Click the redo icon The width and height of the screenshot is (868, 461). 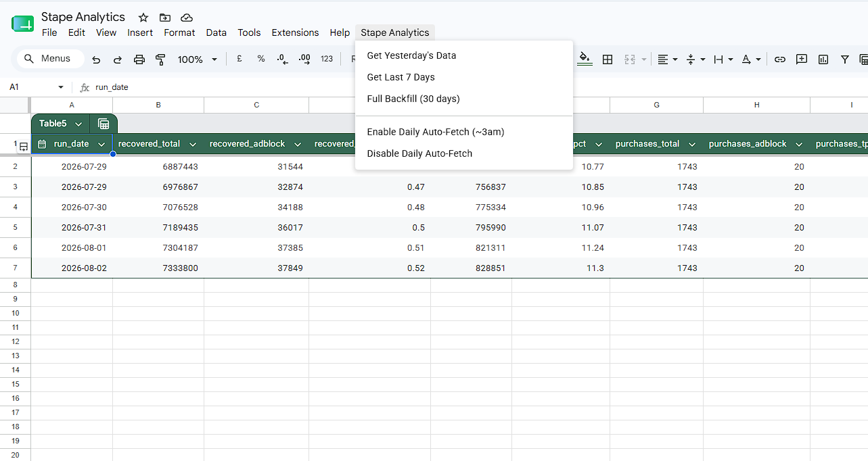point(118,59)
